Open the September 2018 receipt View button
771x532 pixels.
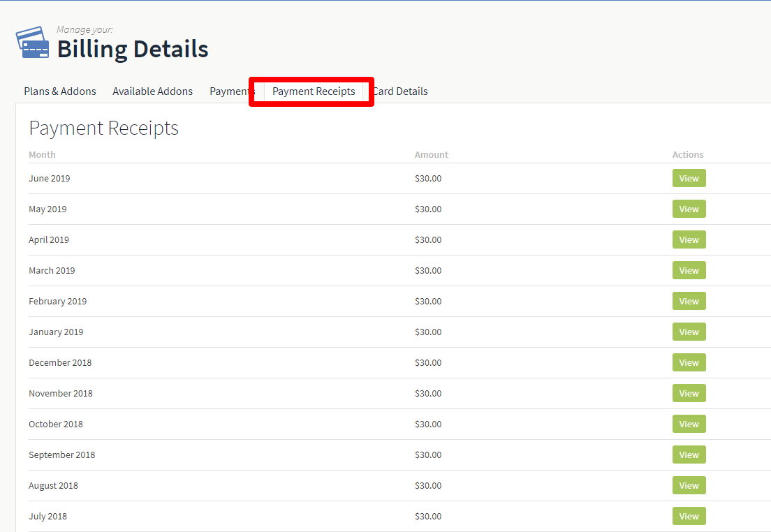(689, 455)
